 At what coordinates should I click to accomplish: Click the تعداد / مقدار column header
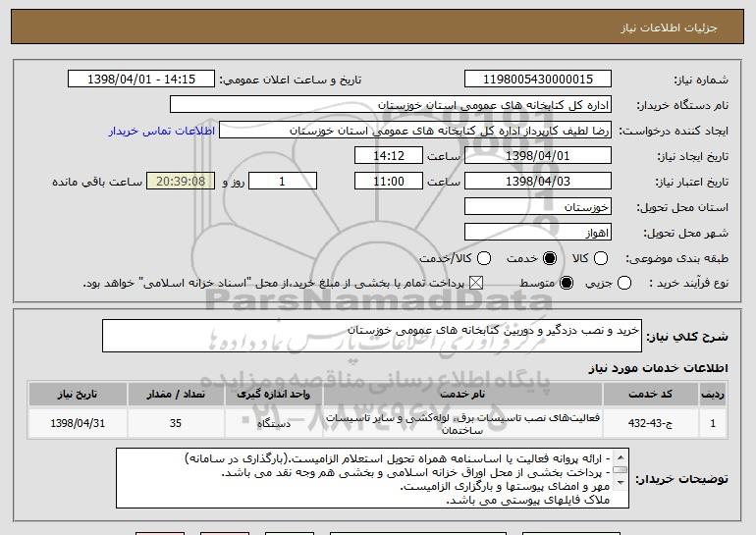point(176,395)
